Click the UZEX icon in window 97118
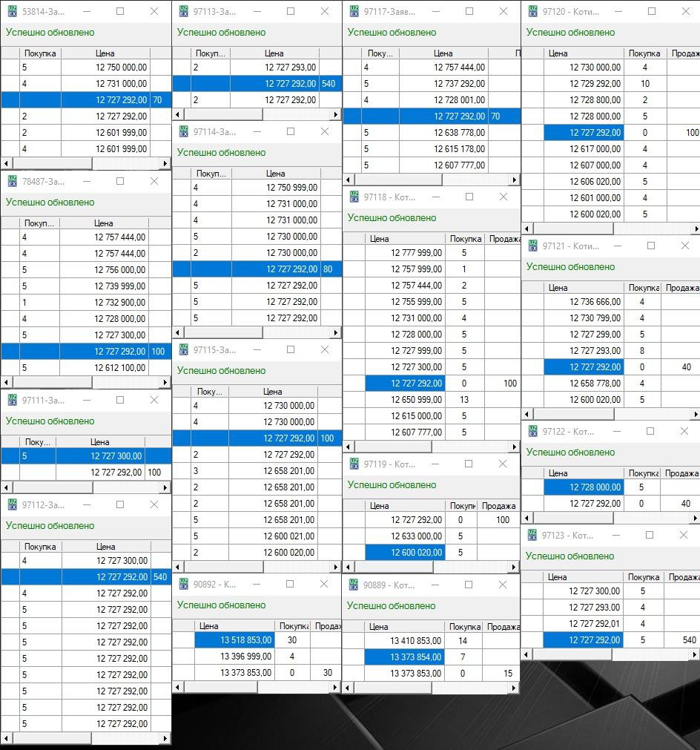The image size is (700, 750). tap(354, 197)
